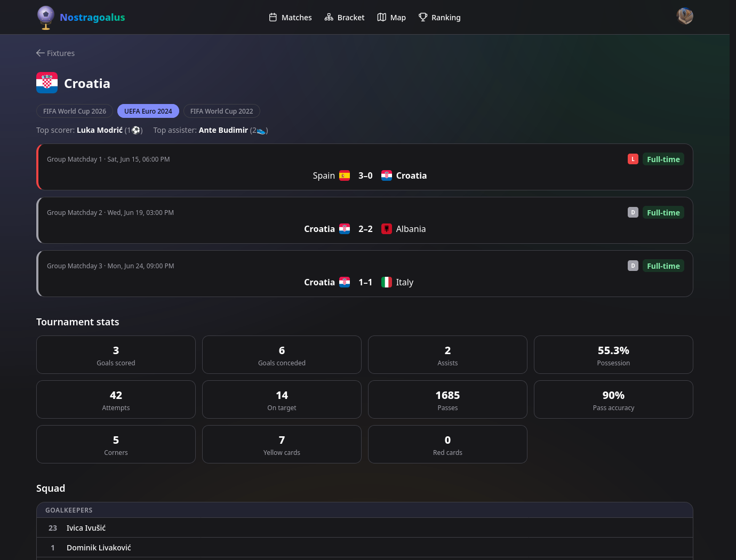736x560 pixels.
Task: Click Full-time status on Matchday 3
Action: [663, 266]
